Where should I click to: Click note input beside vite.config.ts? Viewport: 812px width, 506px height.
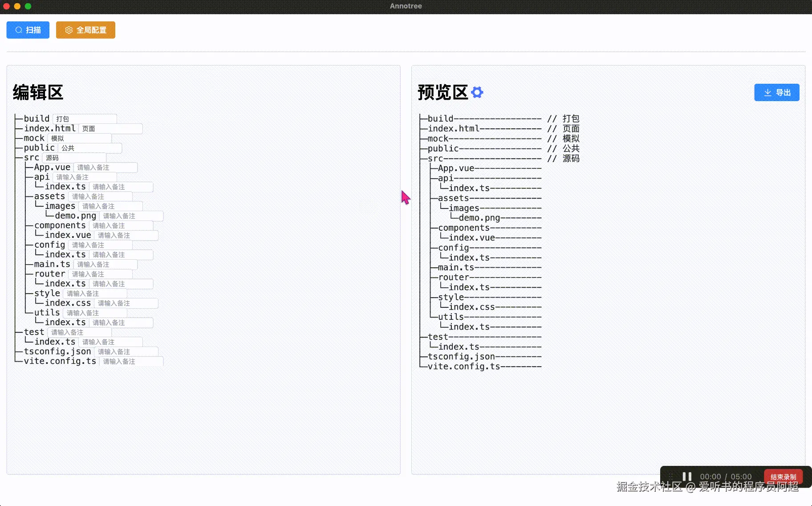click(131, 362)
